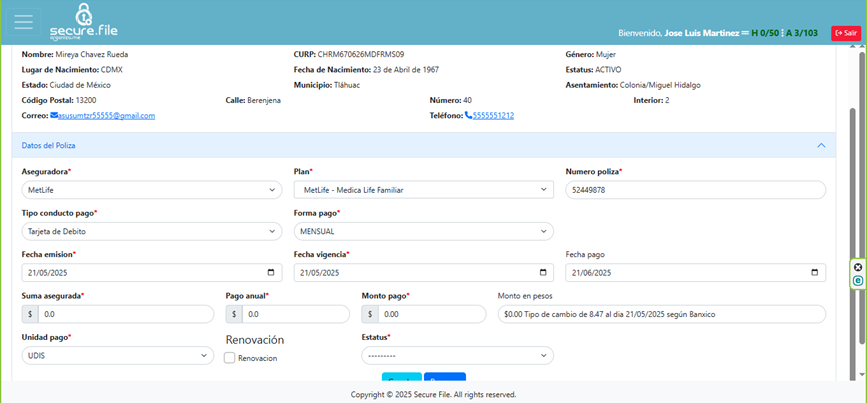Click the phone icon beside Teléfono
The image size is (867, 403).
[468, 116]
